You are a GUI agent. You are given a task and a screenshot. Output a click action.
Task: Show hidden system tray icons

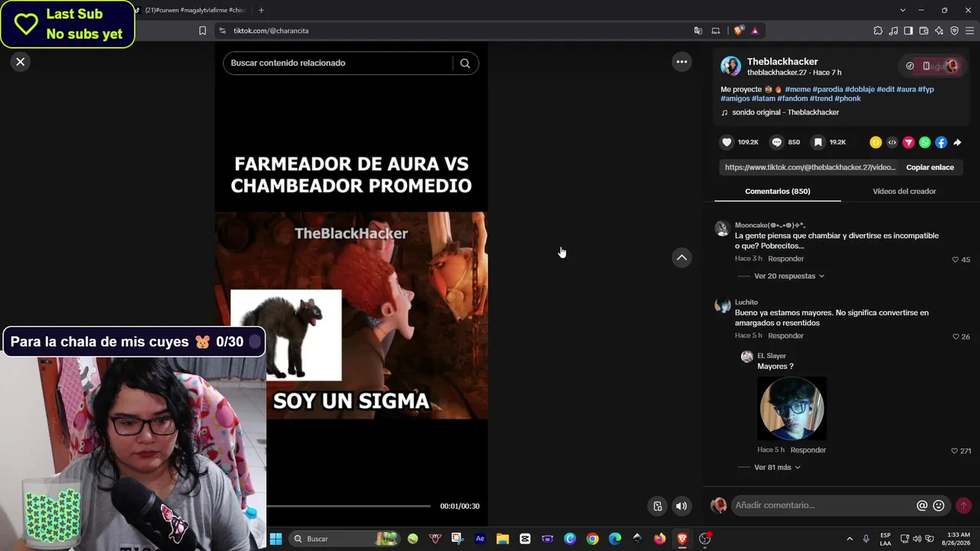[x=849, y=539]
